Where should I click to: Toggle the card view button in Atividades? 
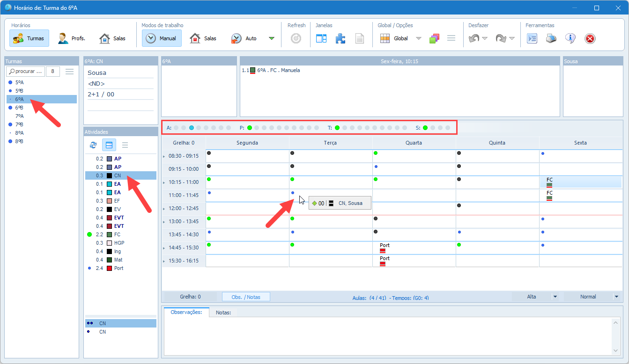pos(109,145)
